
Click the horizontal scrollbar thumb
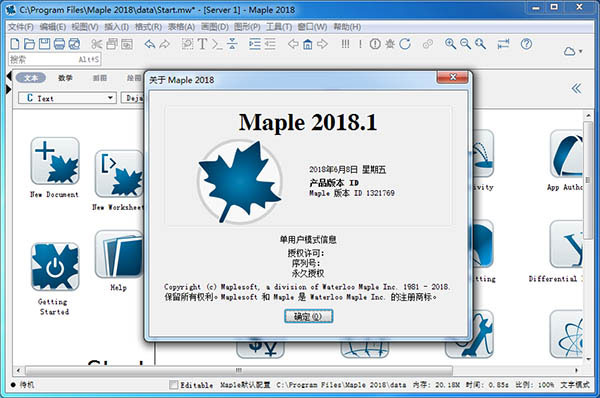click(x=239, y=370)
